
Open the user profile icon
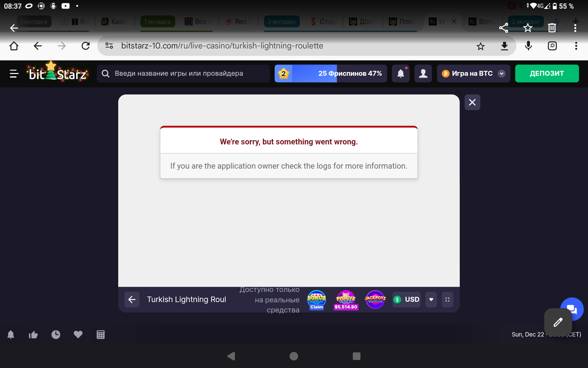click(x=423, y=74)
